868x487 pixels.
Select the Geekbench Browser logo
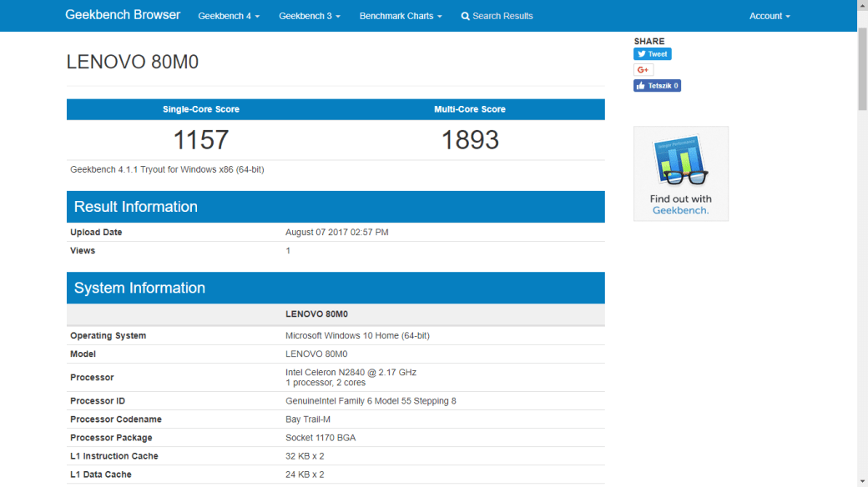(122, 14)
